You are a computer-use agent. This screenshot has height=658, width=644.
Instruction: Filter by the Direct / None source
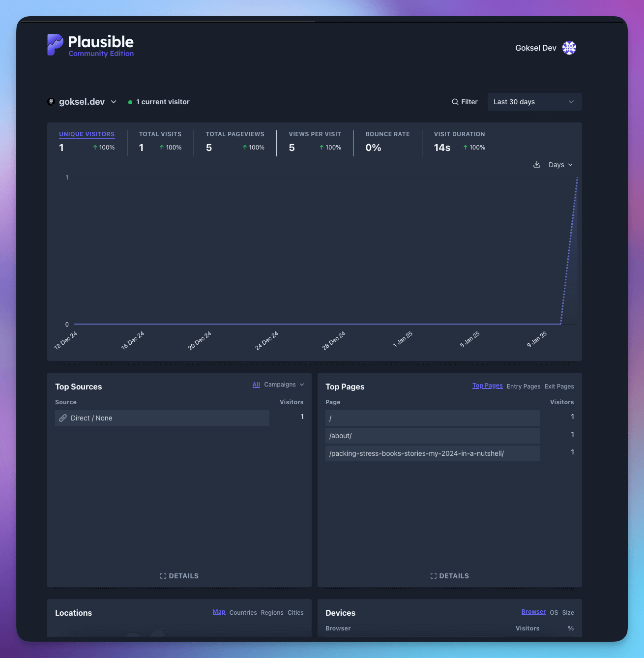coord(162,418)
